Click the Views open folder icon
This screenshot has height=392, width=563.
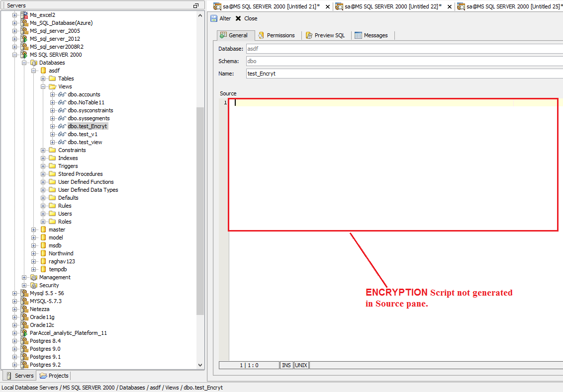(x=53, y=86)
